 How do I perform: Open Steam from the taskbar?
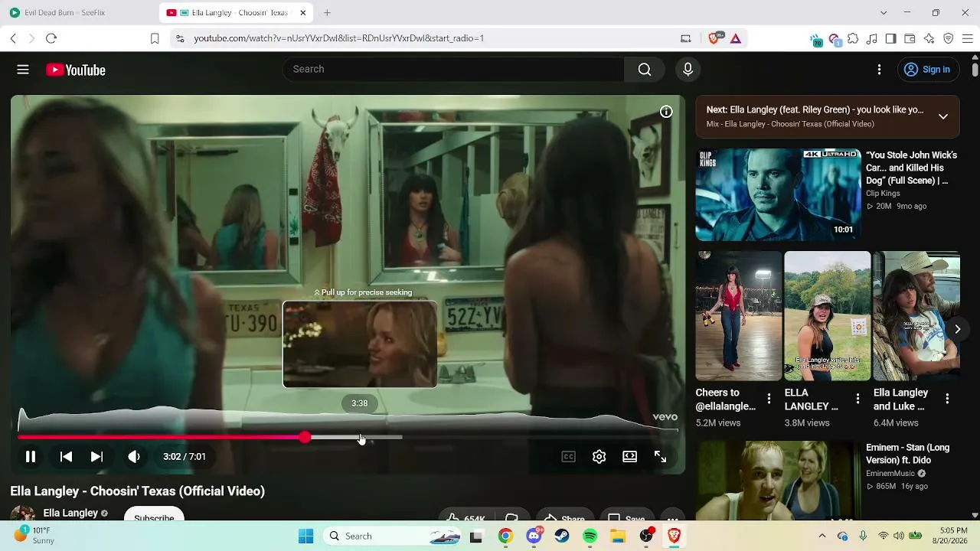coord(562,536)
